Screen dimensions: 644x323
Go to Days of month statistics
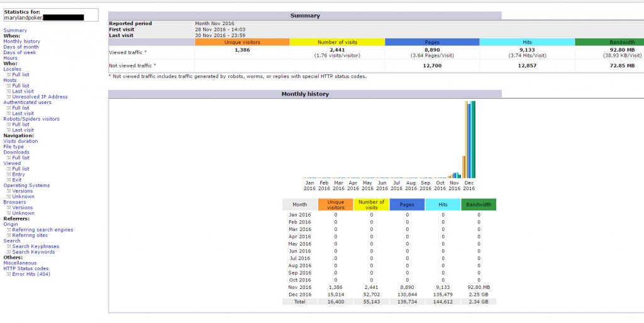tap(21, 47)
